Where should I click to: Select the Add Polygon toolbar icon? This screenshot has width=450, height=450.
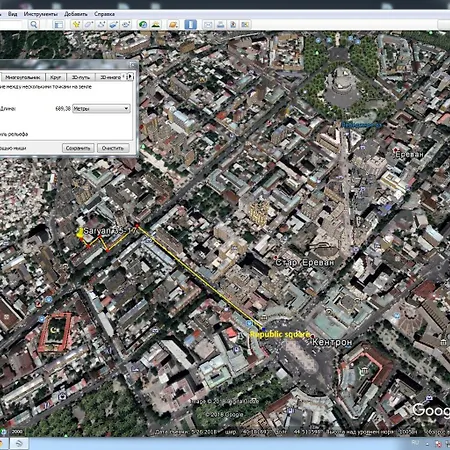pyautogui.click(x=89, y=24)
